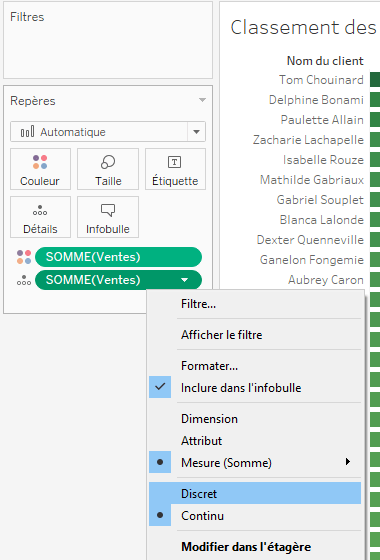Select the Discret option
Image resolution: width=380 pixels, height=560 pixels.
coord(255,493)
